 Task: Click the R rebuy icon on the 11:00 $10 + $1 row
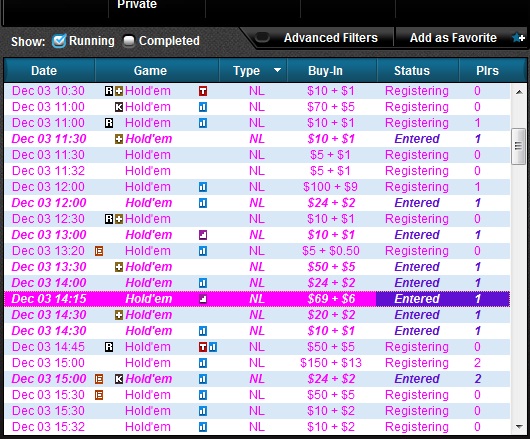[x=109, y=123]
